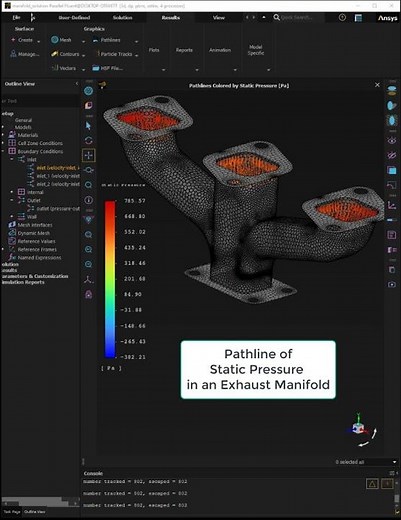Click the layout window icon near Ansys logo
401x520 pixels.
(358, 18)
